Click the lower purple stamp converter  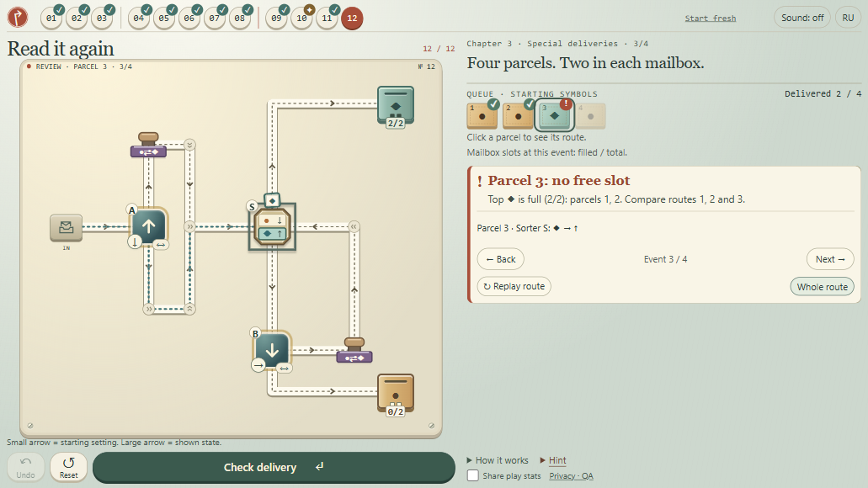click(x=354, y=352)
